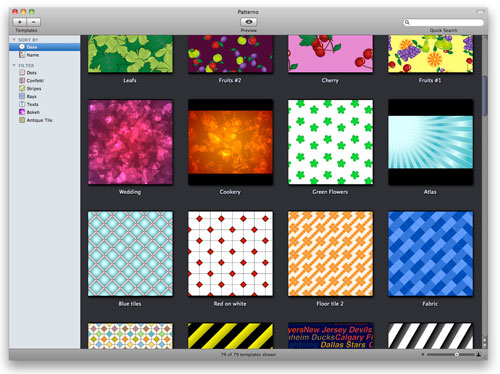Select the Fabric template thumbnail
Screen dimensions: 500x374
(430, 254)
